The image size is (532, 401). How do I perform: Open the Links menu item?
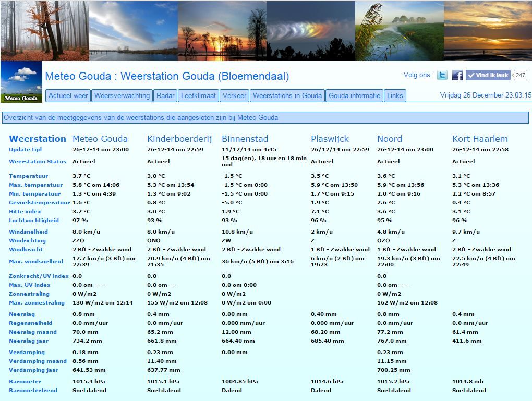tap(395, 95)
